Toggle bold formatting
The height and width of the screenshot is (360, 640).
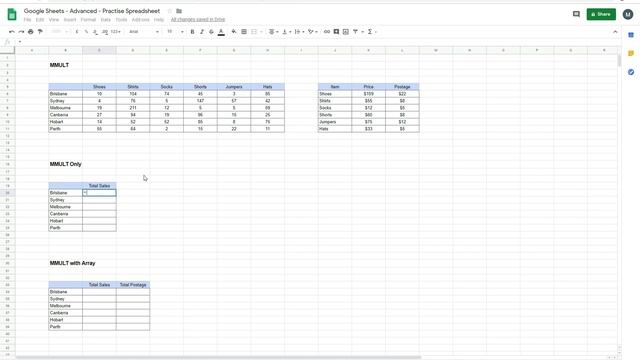[x=192, y=31]
